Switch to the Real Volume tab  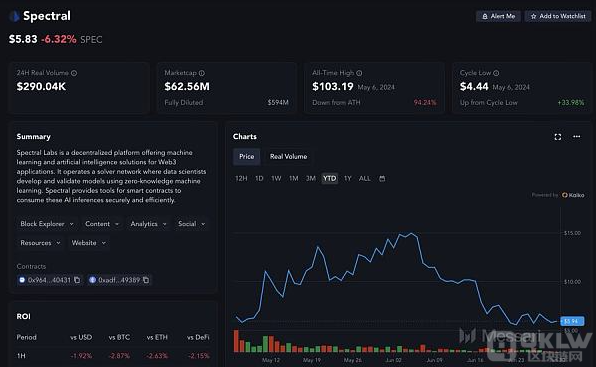tap(288, 157)
